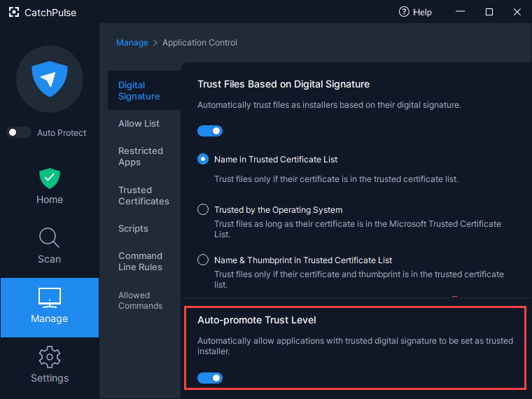Click the blue shield paper-plane emblem
Screen dimensions: 532x399
pyautogui.click(x=50, y=78)
